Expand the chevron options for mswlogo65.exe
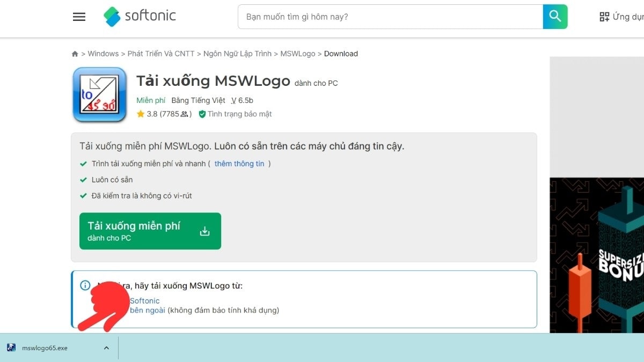Image resolution: width=644 pixels, height=362 pixels. tap(106, 348)
